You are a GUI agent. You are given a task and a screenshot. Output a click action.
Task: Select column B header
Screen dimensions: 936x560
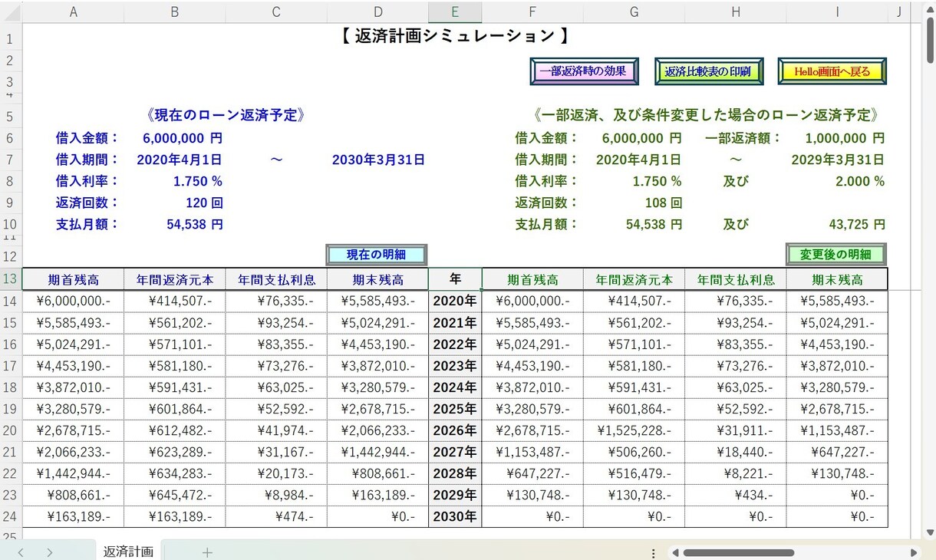175,12
